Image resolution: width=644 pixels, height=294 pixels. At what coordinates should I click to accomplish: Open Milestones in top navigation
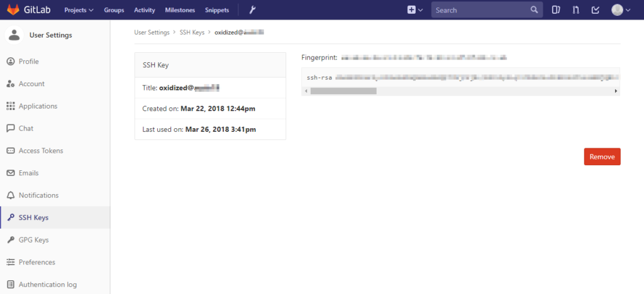pyautogui.click(x=180, y=10)
